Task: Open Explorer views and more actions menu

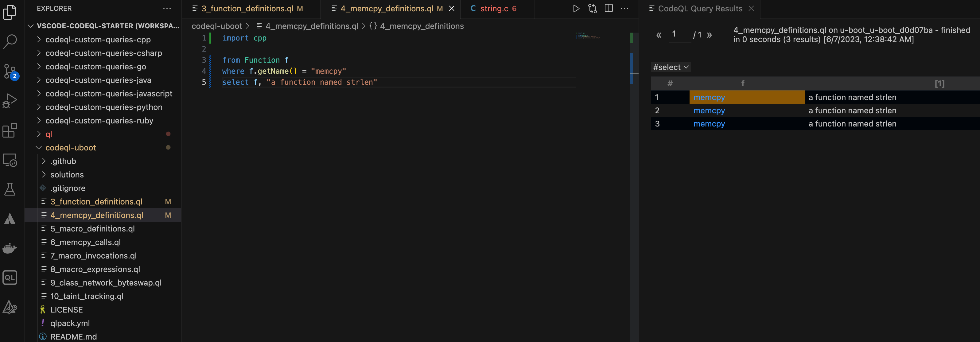Action: (167, 8)
